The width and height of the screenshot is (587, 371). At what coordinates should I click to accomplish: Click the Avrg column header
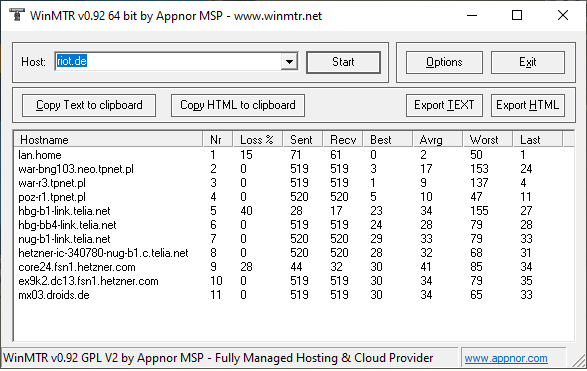click(x=437, y=140)
